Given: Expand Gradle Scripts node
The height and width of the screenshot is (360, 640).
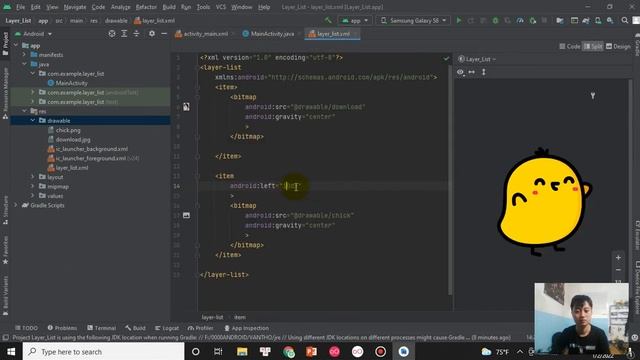Looking at the screenshot, I should (16, 205).
